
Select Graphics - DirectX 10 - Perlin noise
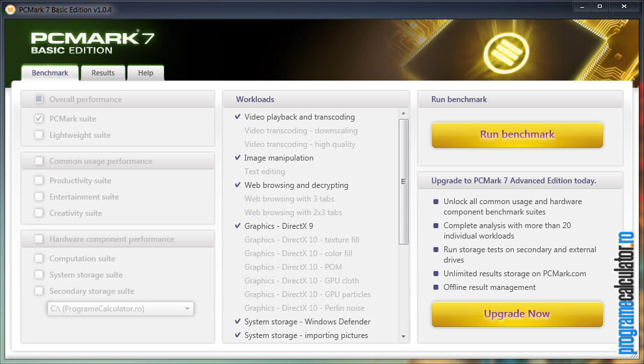tap(304, 308)
